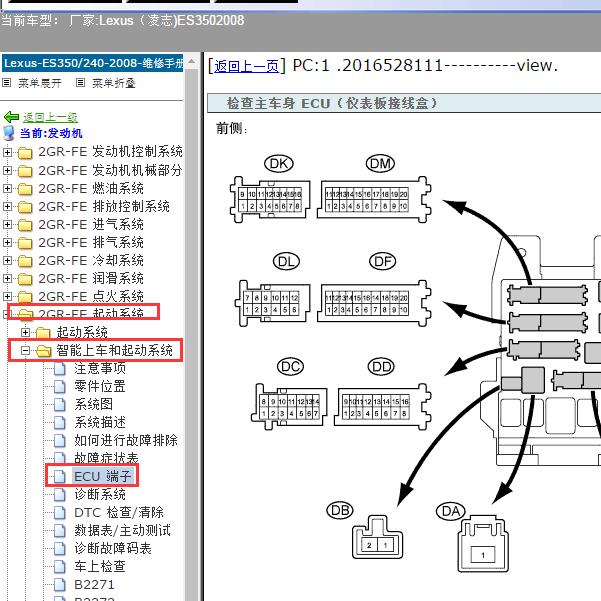Open the 系统图 page

[93, 404]
